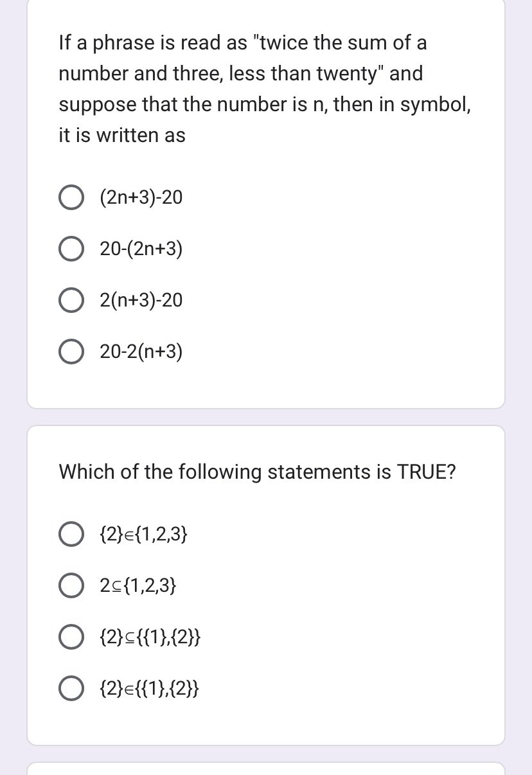532x775 pixels.
Task: Choose the statement {2}∈{1,2,3}
Action: pyautogui.click(x=71, y=534)
